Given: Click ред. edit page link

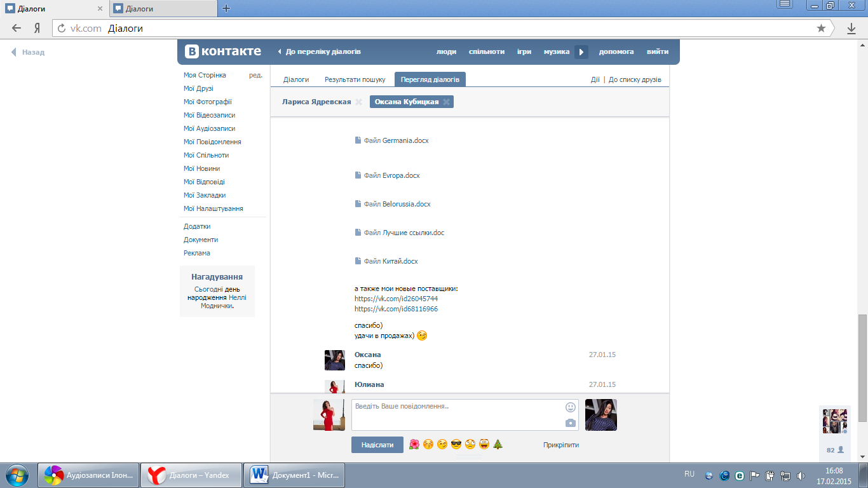Looking at the screenshot, I should [x=255, y=75].
